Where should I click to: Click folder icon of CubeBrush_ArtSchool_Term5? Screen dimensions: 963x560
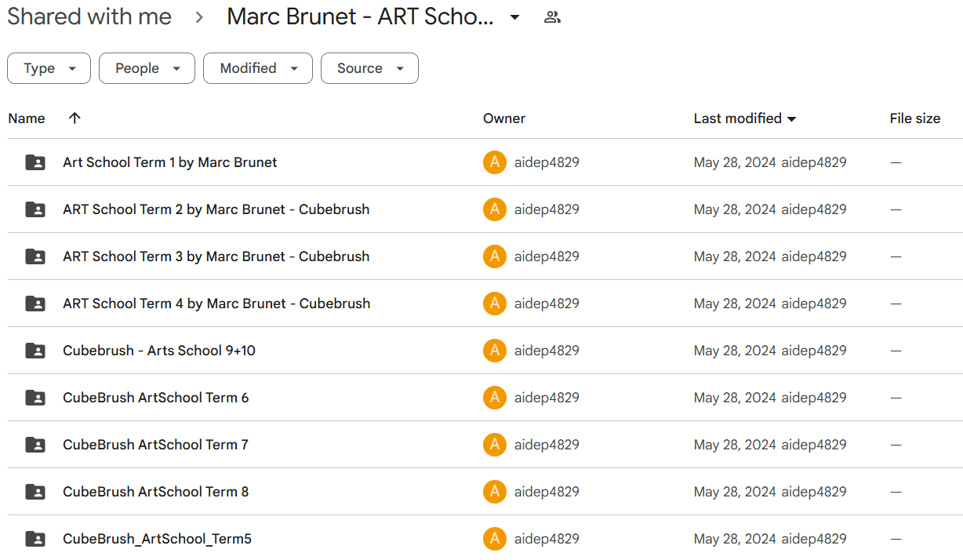pyautogui.click(x=35, y=539)
